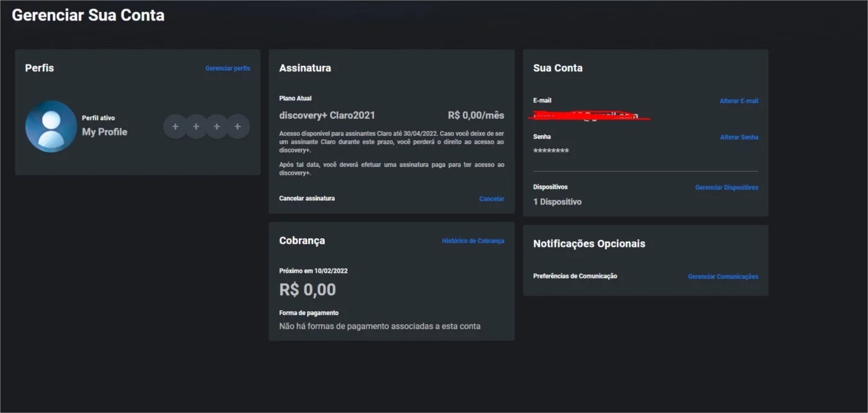Click the masked password asterisks
Screen dimensions: 868x413
(551, 151)
